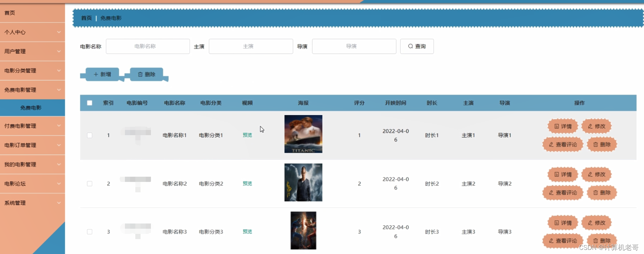Click the trash icon on toolbar 删除
This screenshot has height=254, width=644.
pos(140,75)
